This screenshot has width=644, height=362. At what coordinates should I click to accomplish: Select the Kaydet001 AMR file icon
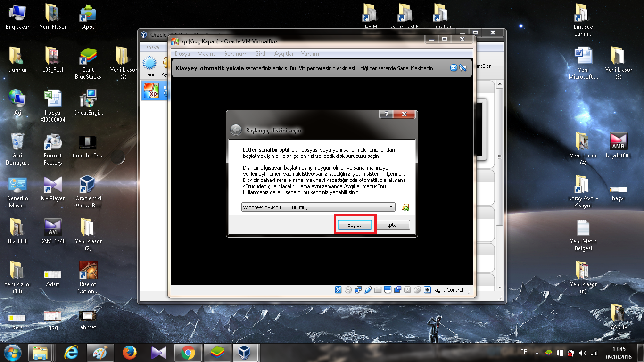[619, 146]
